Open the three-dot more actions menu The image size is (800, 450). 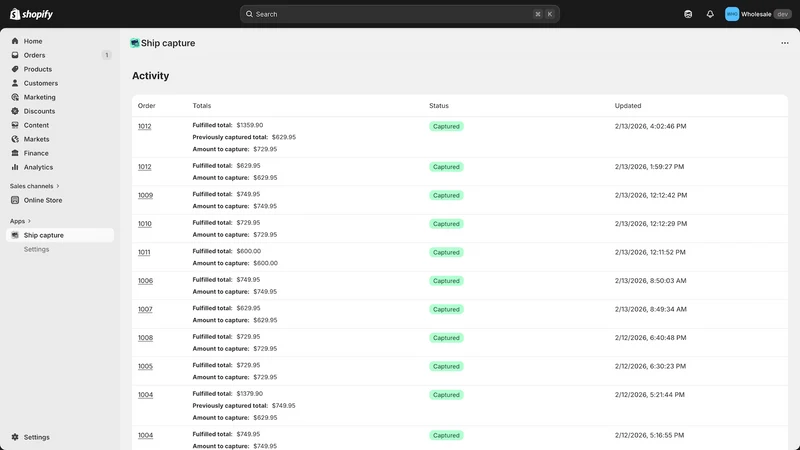(x=785, y=43)
